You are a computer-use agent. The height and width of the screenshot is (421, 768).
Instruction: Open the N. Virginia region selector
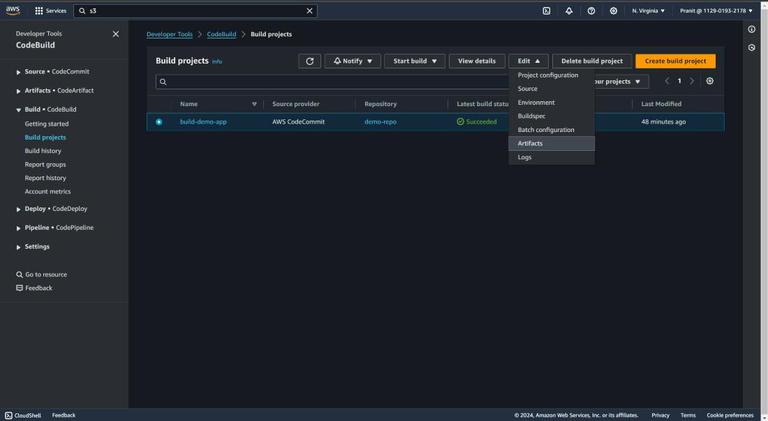pyautogui.click(x=648, y=11)
